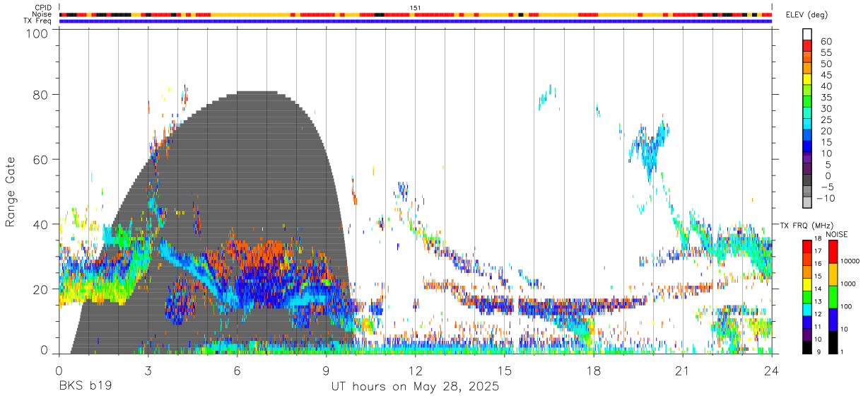Screen dimensions: 868x401
Task: Click ELEV colorbar label 30
Action: point(826,108)
